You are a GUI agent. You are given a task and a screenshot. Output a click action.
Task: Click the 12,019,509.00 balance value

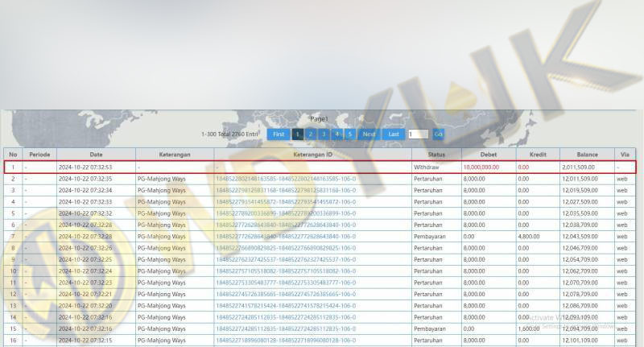click(x=580, y=191)
